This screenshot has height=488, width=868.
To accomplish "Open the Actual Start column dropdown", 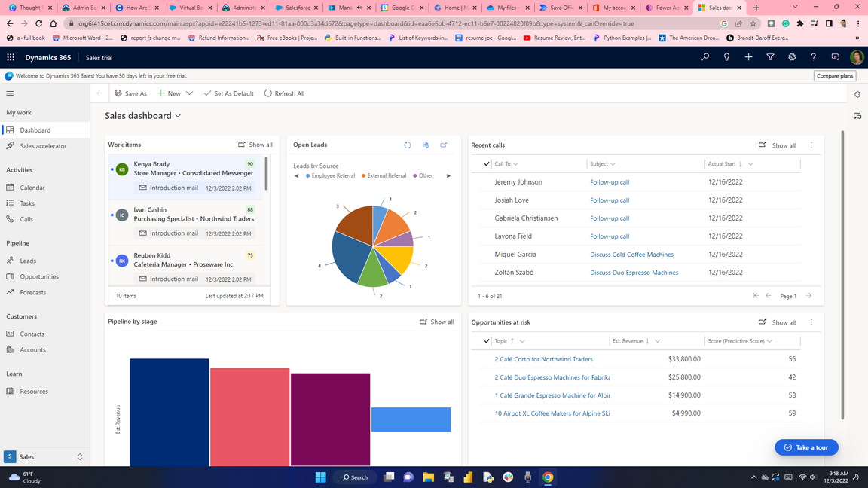I will point(750,163).
